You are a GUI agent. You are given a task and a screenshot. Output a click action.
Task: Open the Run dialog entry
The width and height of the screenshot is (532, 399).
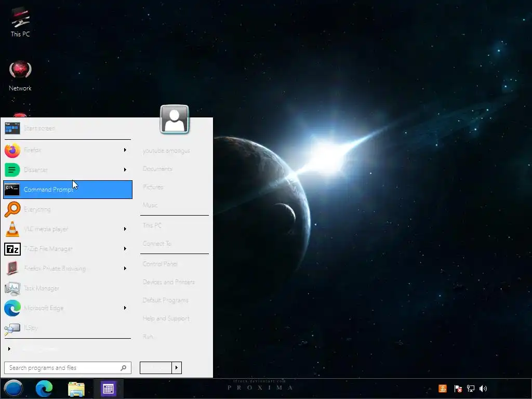[x=148, y=337]
